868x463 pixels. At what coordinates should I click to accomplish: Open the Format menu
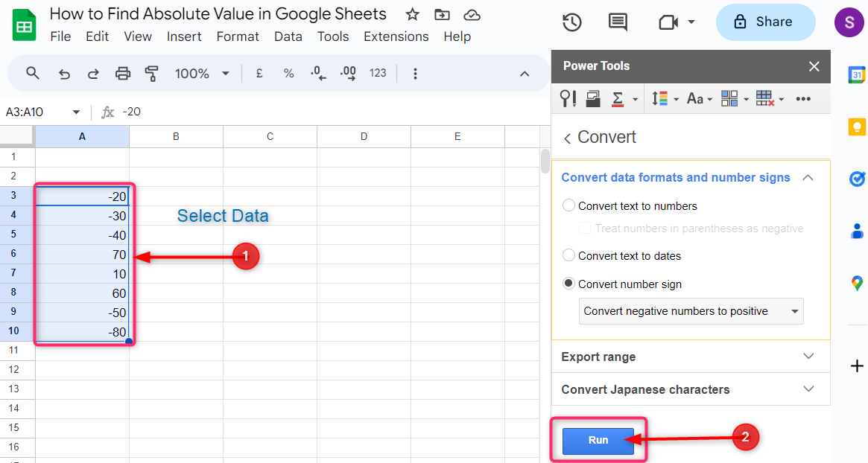click(238, 36)
